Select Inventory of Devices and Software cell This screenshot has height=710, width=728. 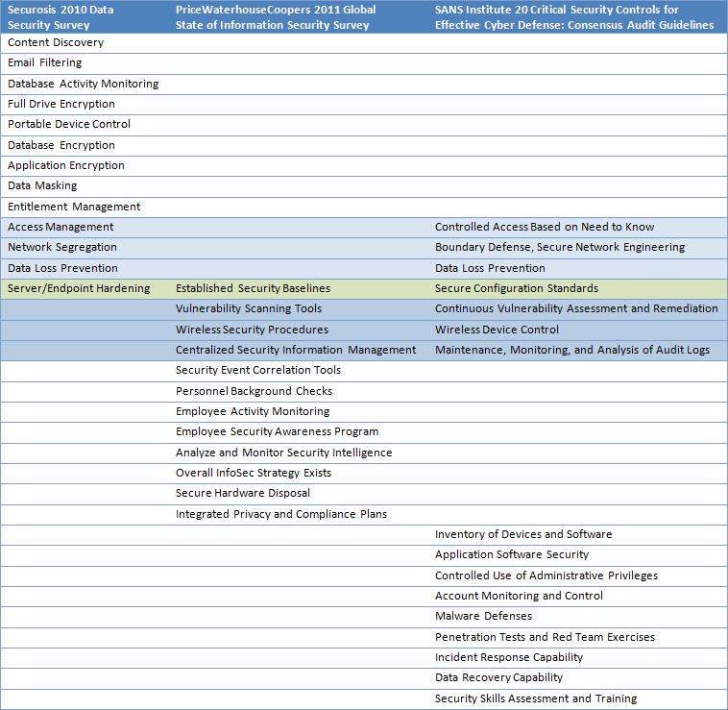(x=523, y=534)
